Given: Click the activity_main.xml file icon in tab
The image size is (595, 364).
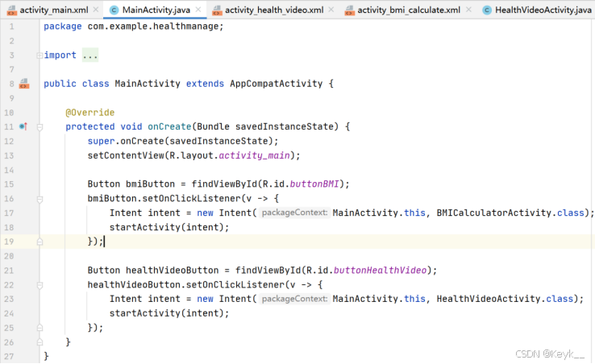Looking at the screenshot, I should (x=12, y=10).
